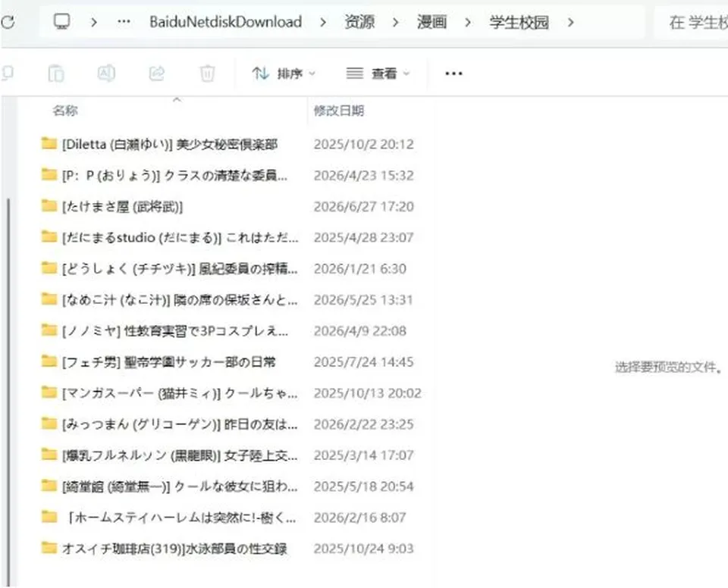Go to the 资源 breadcrumb folder

click(x=359, y=22)
